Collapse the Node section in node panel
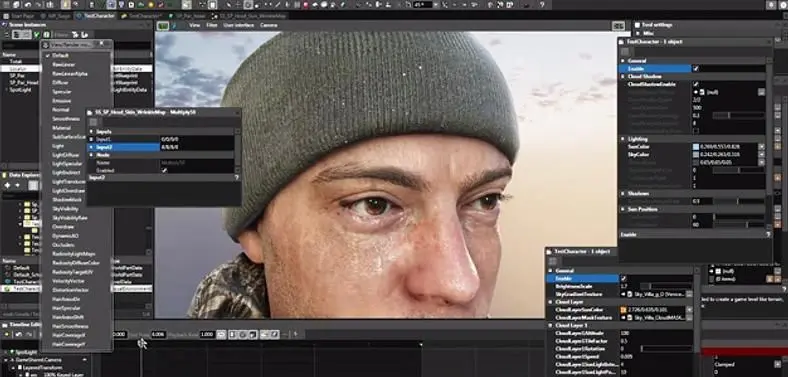Viewport: 788px width, 377px height. click(x=91, y=155)
